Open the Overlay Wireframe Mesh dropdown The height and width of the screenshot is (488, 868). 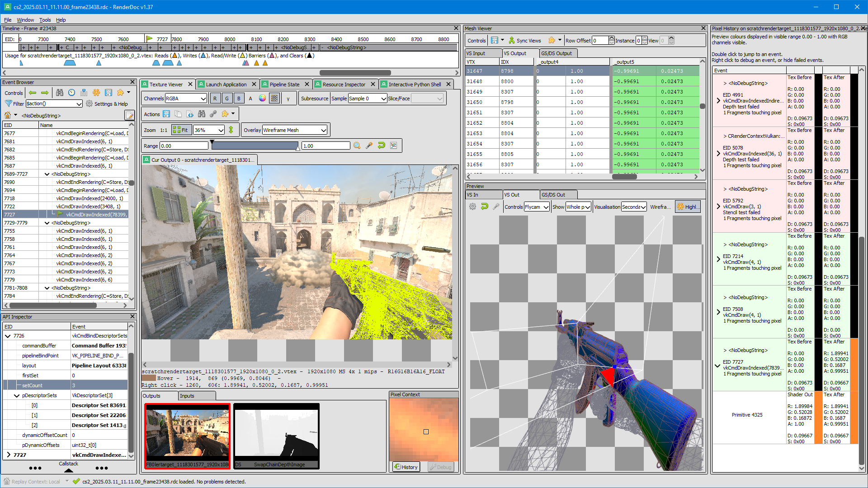click(295, 130)
